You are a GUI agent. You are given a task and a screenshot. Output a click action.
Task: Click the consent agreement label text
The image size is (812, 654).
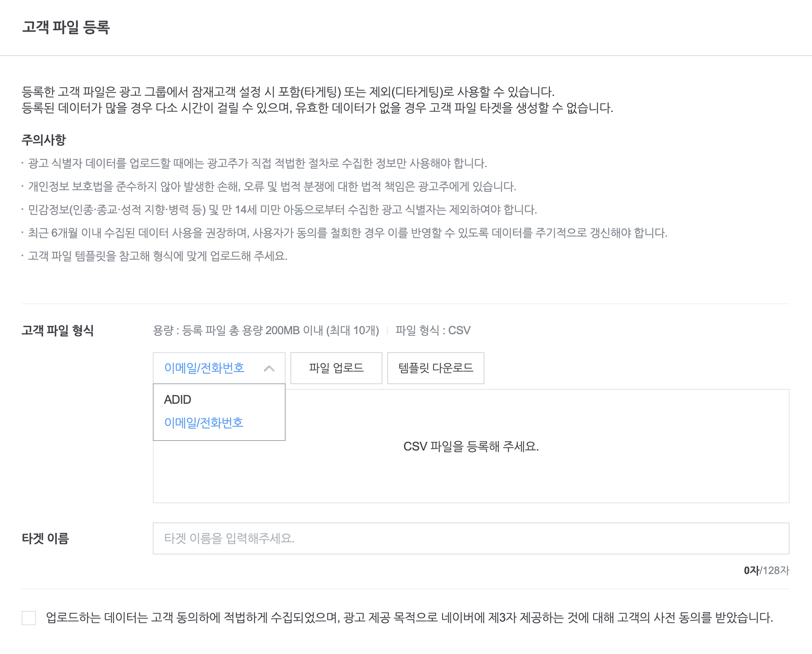[x=409, y=618]
